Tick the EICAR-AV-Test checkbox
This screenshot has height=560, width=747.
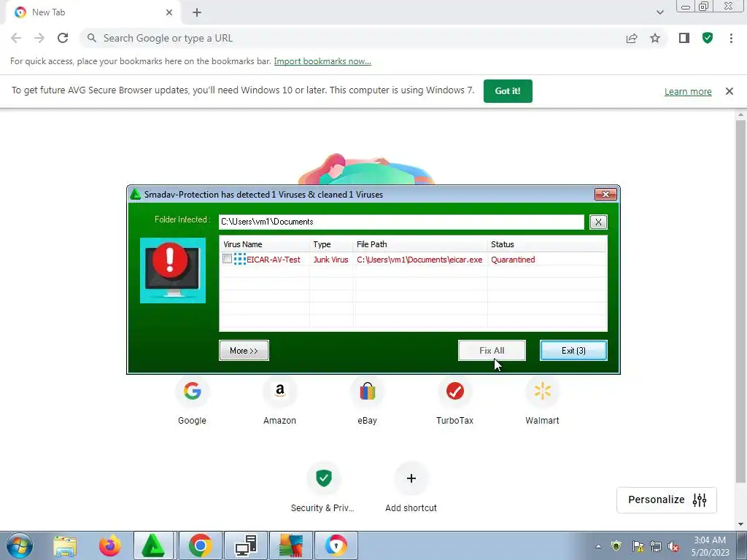click(x=228, y=259)
